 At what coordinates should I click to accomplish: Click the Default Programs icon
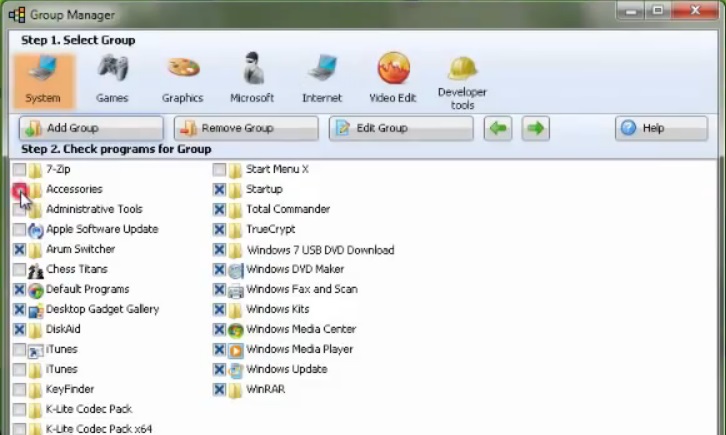click(x=36, y=290)
